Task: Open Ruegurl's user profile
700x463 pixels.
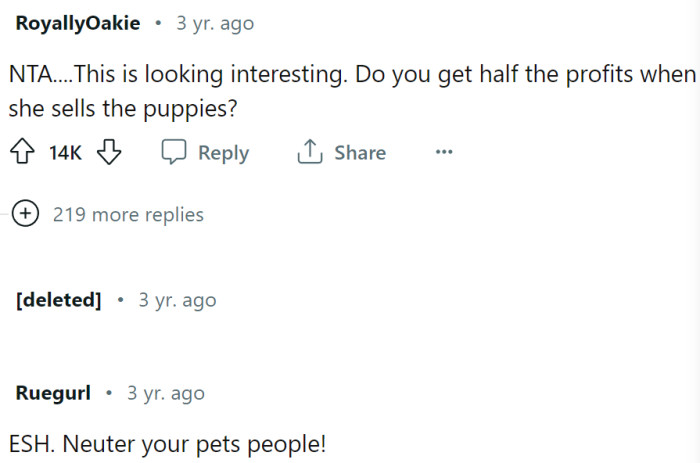Action: coord(53,393)
